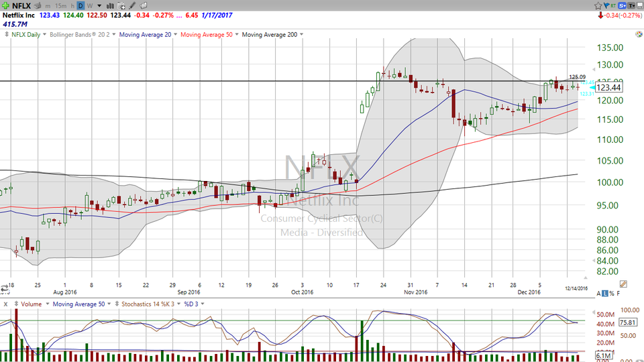Click the red down arrow change indicator
This screenshot has height=362, width=644.
600,15
